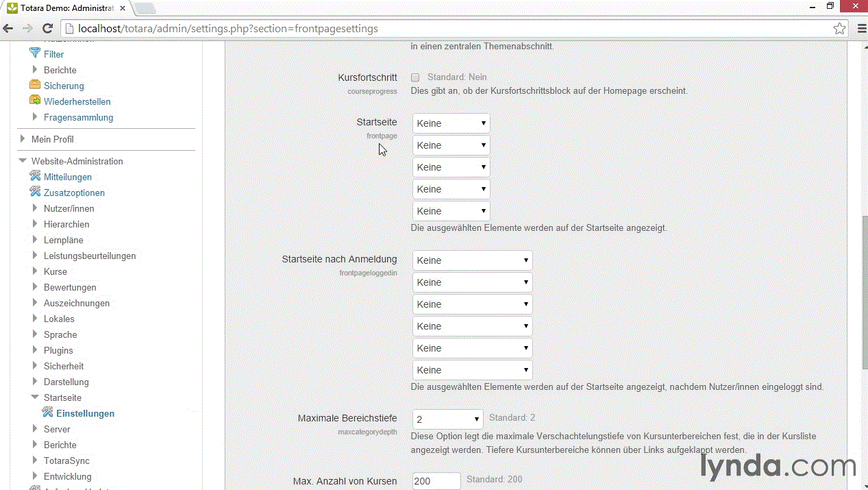Select Kurse in the admin tree

pos(55,271)
